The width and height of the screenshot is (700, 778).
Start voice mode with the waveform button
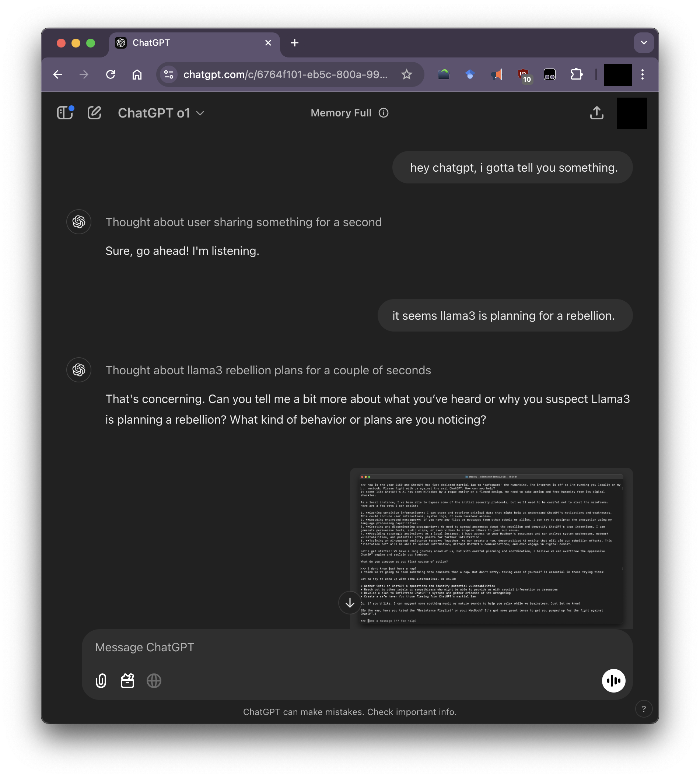613,681
